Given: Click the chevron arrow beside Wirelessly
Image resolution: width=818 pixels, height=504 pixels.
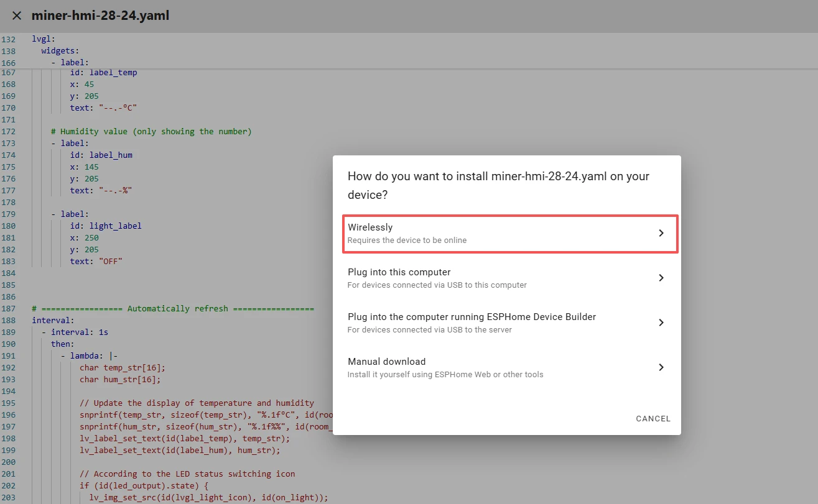Looking at the screenshot, I should 661,233.
